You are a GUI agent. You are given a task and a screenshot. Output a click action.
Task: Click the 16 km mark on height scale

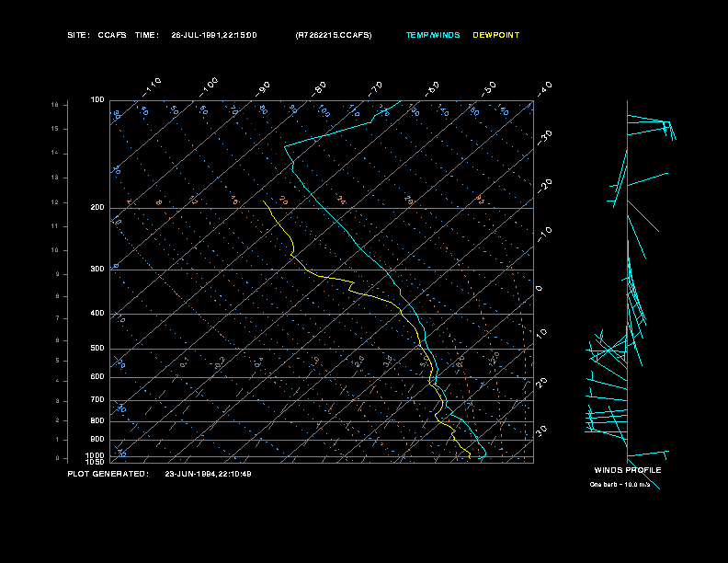(55, 105)
